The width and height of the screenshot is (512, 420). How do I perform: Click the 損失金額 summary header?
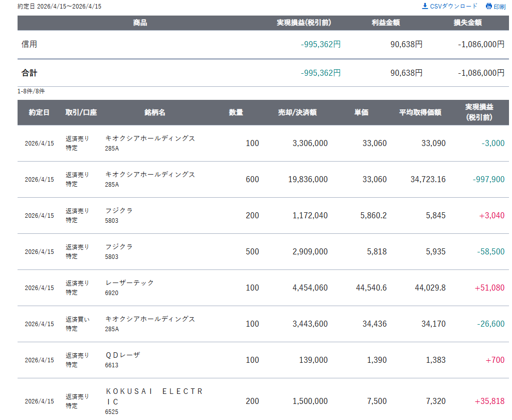467,23
